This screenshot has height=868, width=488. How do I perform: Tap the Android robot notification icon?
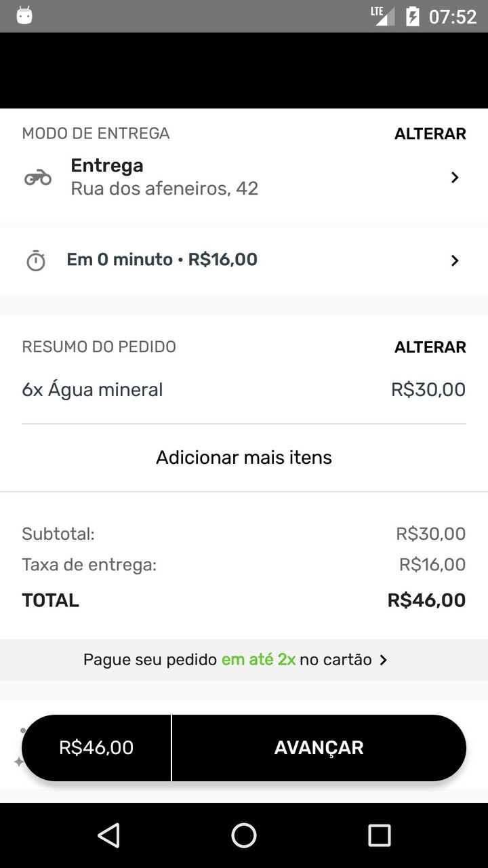(24, 16)
